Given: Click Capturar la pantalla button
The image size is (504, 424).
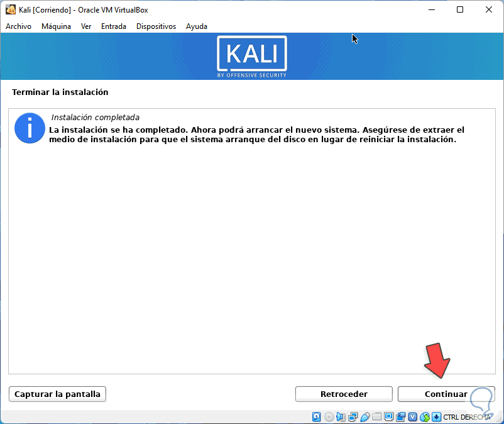Looking at the screenshot, I should pos(57,394).
